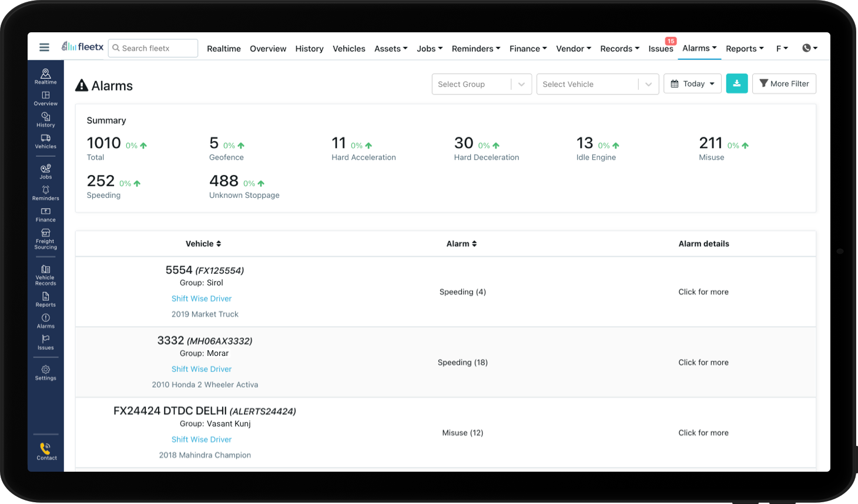Open the hamburger menu icon
The height and width of the screenshot is (504, 858).
point(44,48)
